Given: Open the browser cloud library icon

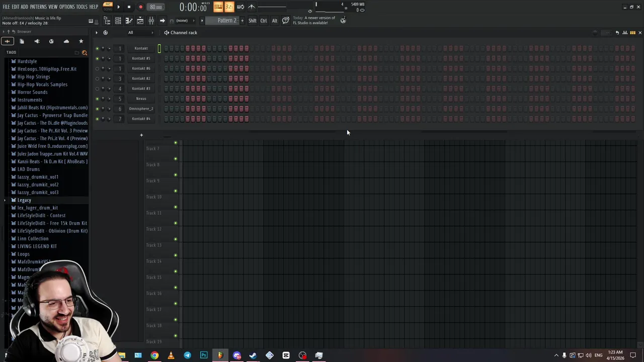Looking at the screenshot, I should (x=66, y=41).
